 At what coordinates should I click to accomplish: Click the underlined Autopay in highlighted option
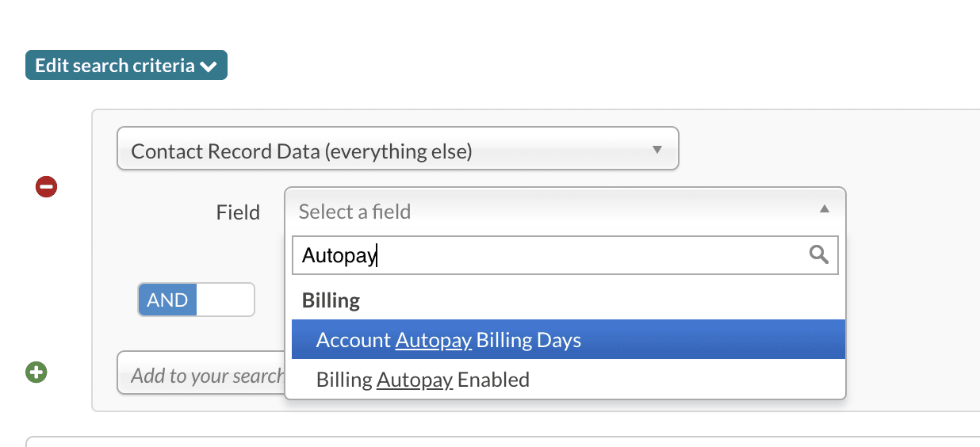[x=433, y=340]
